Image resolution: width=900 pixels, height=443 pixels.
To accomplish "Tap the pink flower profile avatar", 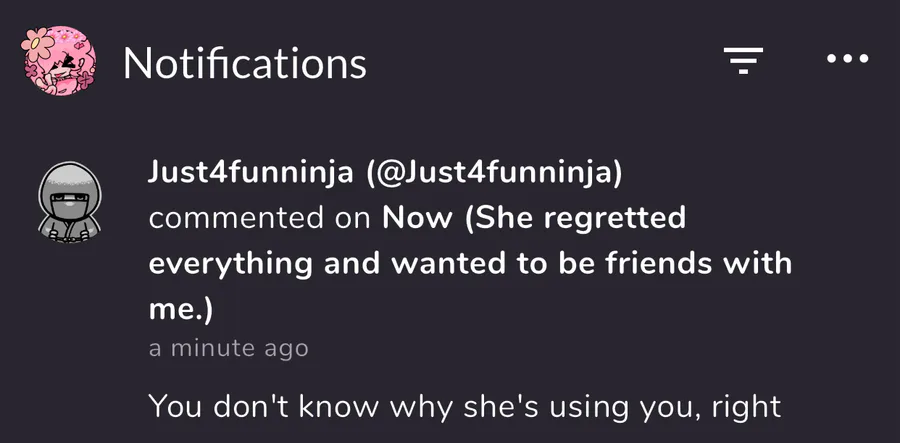I will pyautogui.click(x=58, y=61).
